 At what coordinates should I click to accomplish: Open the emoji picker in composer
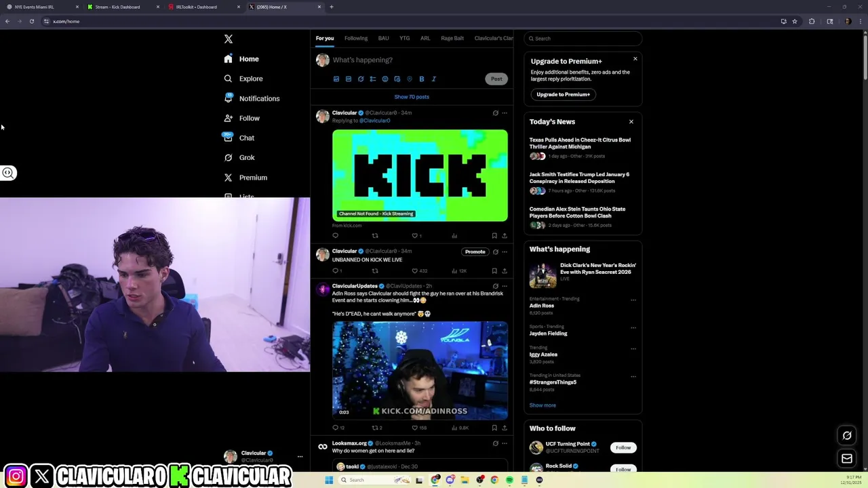pyautogui.click(x=385, y=79)
